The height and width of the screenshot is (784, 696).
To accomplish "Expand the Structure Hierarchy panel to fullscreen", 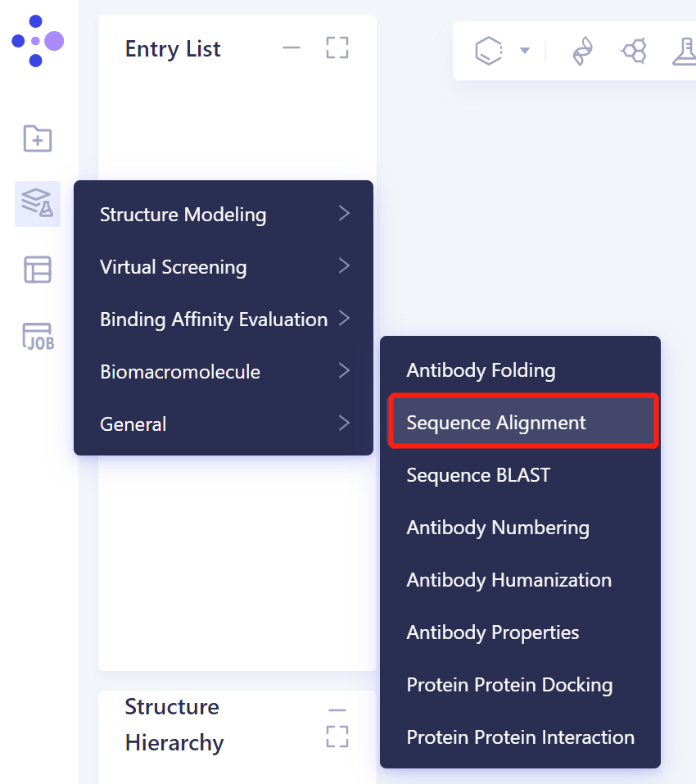I will point(337,736).
